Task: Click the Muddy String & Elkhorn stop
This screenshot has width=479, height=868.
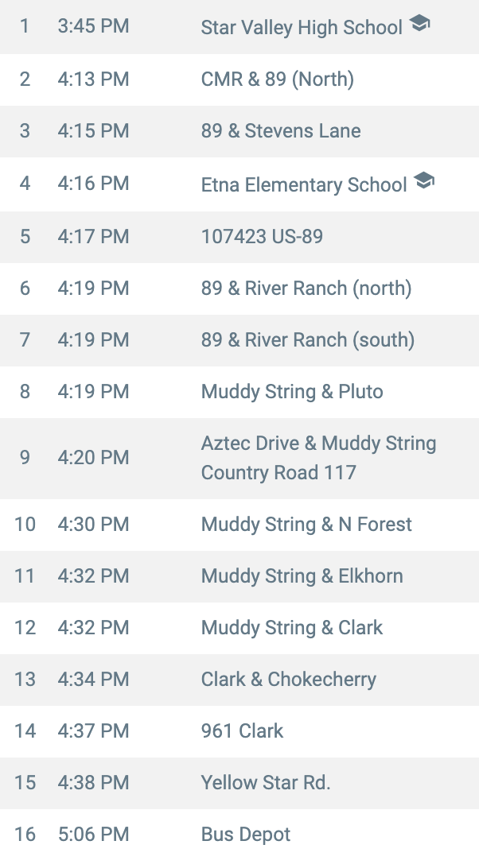Action: coord(302,576)
